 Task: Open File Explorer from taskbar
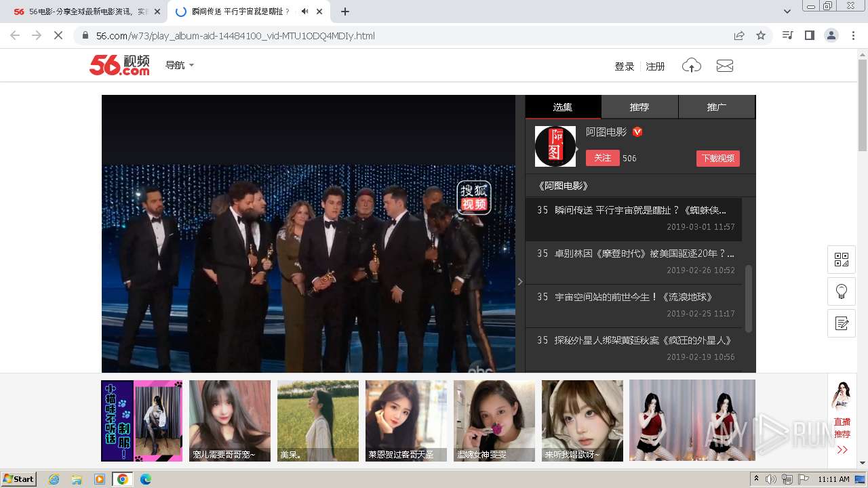(x=77, y=479)
